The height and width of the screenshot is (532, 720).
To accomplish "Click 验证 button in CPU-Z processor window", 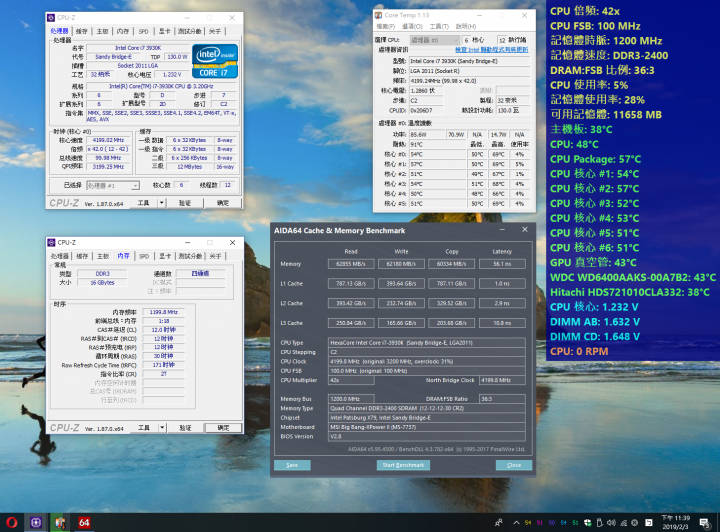I will [x=185, y=202].
